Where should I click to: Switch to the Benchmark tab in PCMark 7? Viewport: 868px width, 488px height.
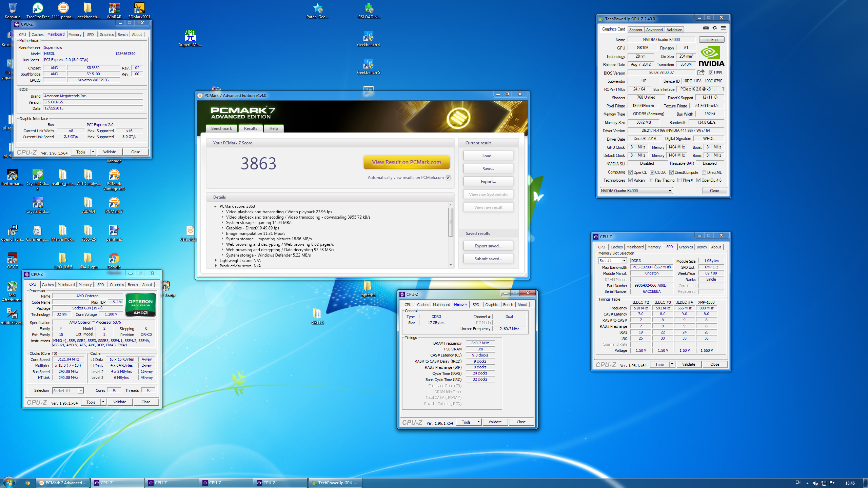point(221,128)
